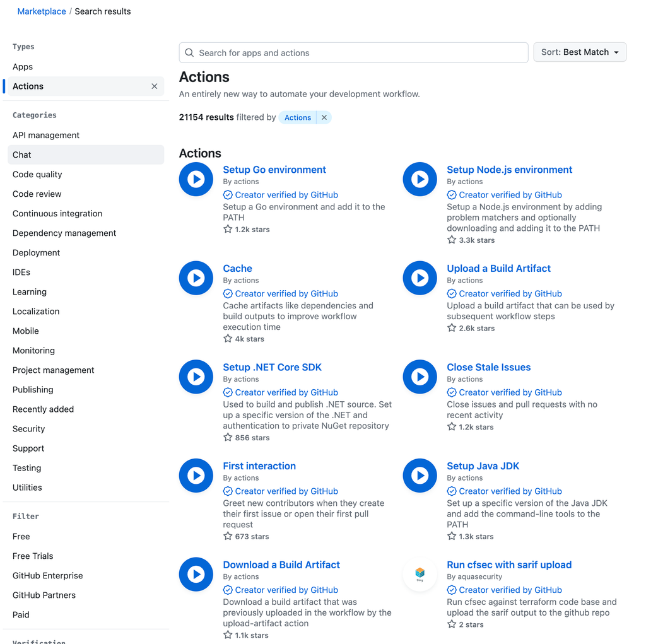Open the Download a Build Artifact action

(x=281, y=564)
